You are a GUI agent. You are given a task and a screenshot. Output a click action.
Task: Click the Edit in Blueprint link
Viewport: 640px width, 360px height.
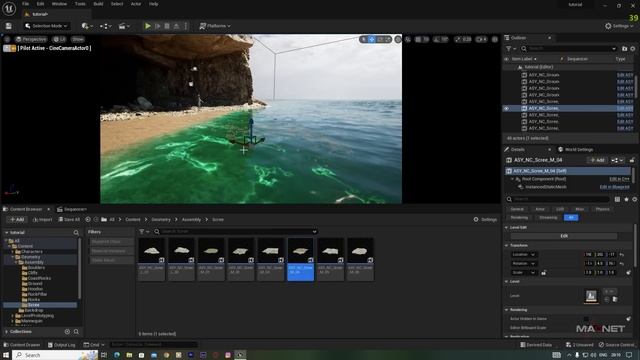point(614,187)
